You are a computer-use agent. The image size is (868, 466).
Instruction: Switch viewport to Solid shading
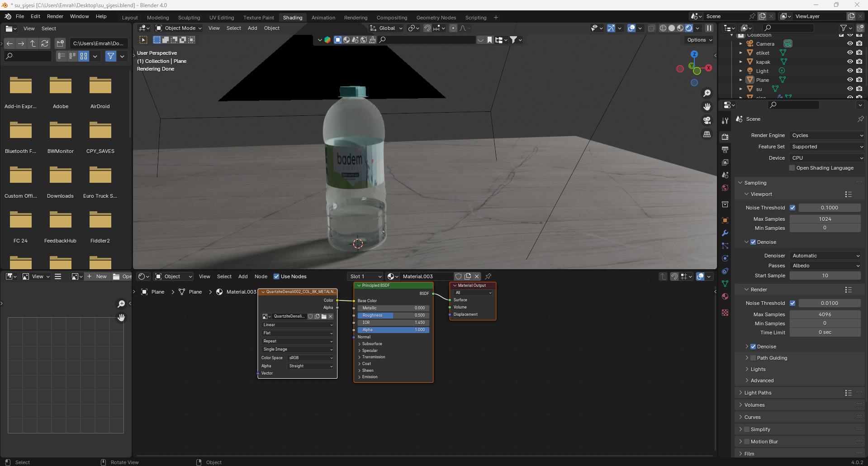pos(672,28)
